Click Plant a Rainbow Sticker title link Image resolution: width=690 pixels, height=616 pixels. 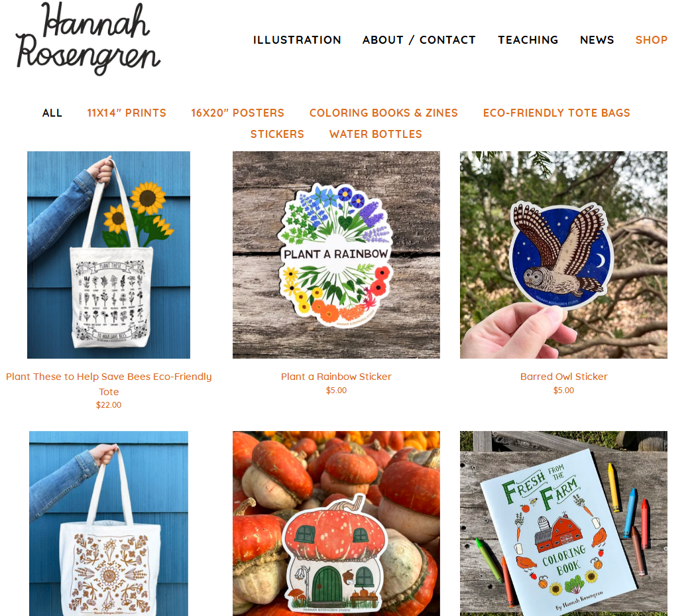336,377
